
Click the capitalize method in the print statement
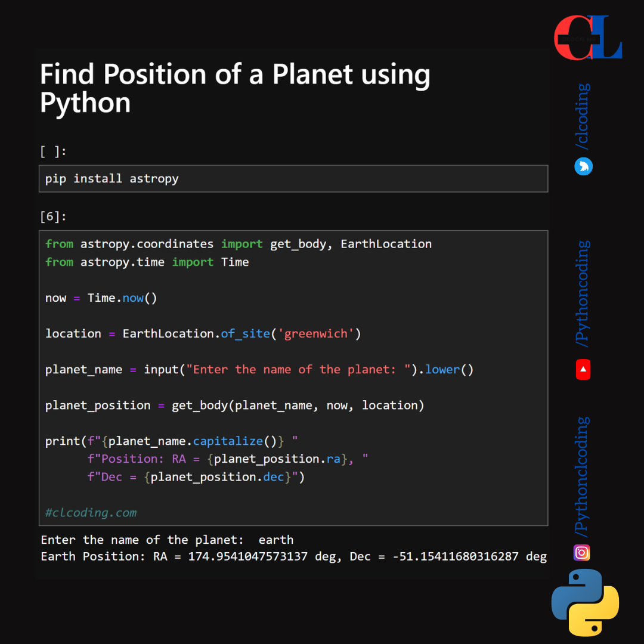227,441
